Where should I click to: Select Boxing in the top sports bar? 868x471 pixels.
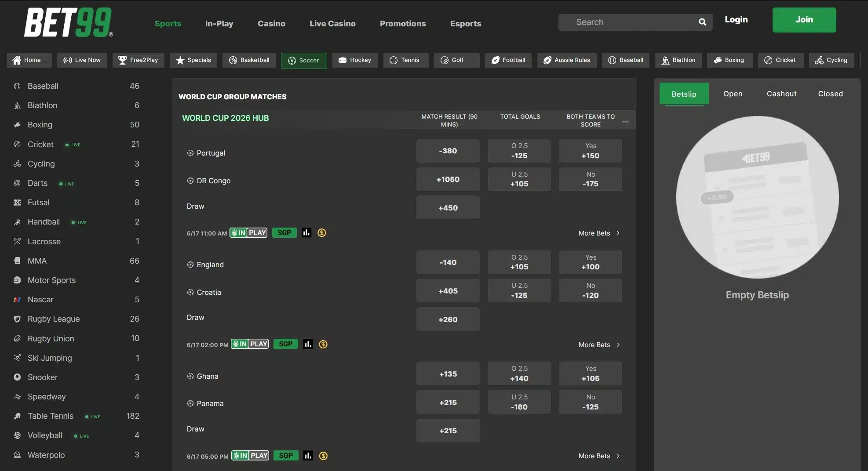pos(729,60)
